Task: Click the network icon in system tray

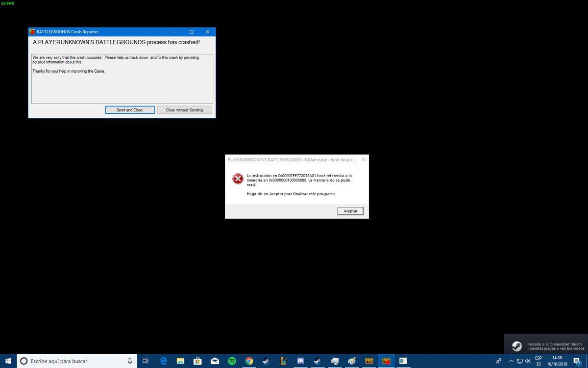Action: (519, 361)
